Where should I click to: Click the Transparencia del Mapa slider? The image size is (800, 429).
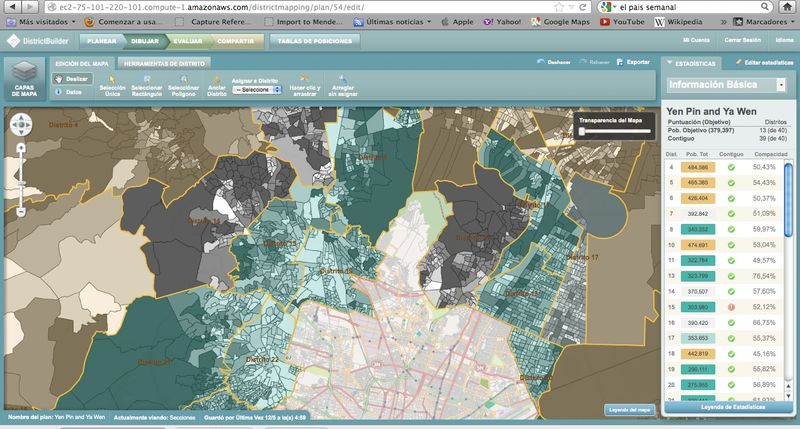click(614, 130)
